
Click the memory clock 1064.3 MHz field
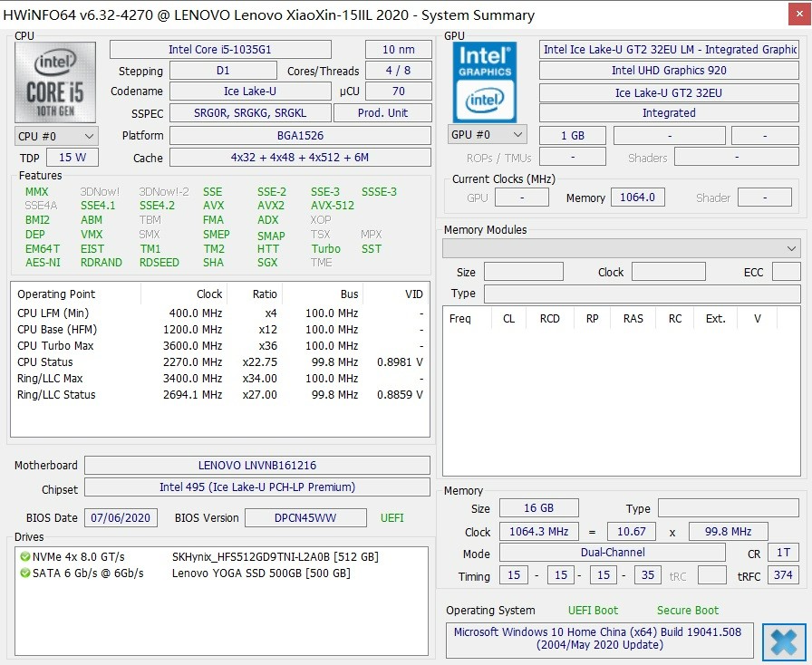pos(538,532)
